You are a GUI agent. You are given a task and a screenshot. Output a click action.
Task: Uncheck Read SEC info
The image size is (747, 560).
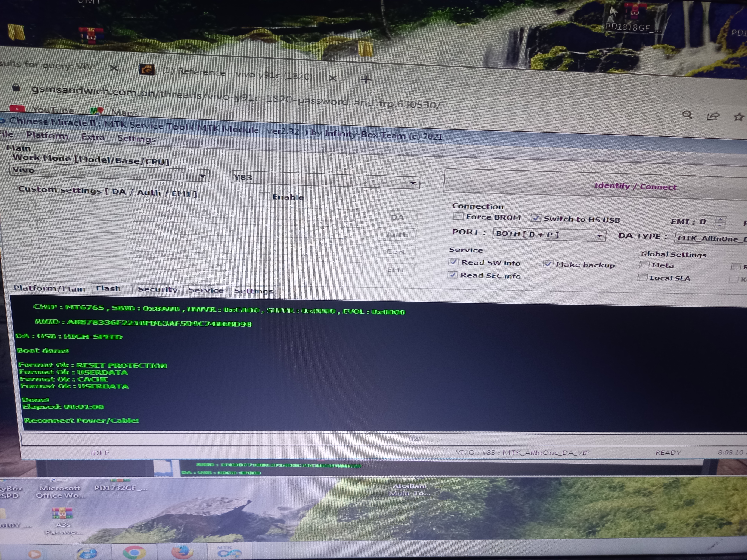452,275
